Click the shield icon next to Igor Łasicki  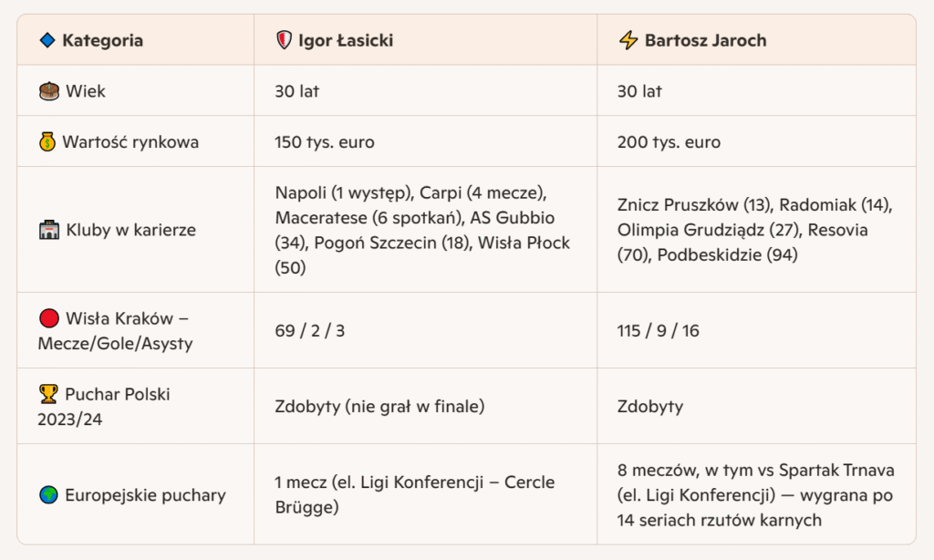[x=284, y=40]
